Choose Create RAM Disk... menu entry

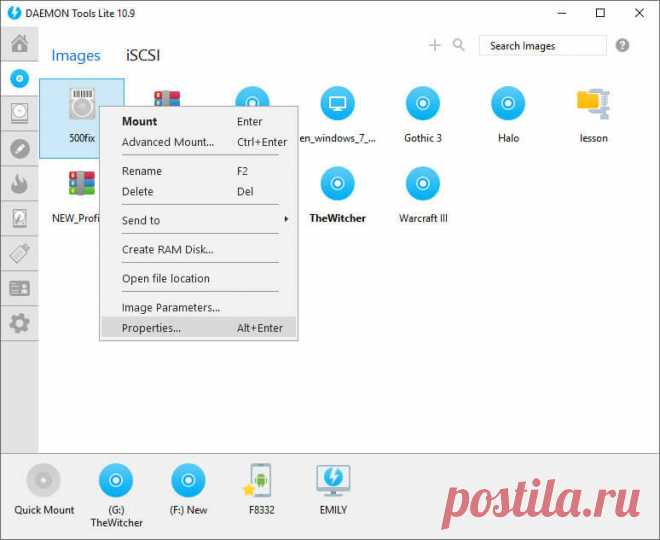199,250
